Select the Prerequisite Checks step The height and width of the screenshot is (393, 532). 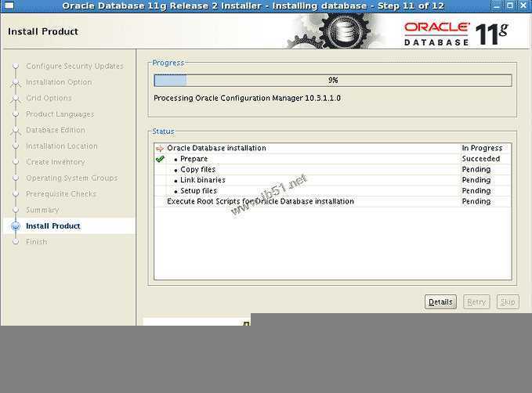pos(61,194)
